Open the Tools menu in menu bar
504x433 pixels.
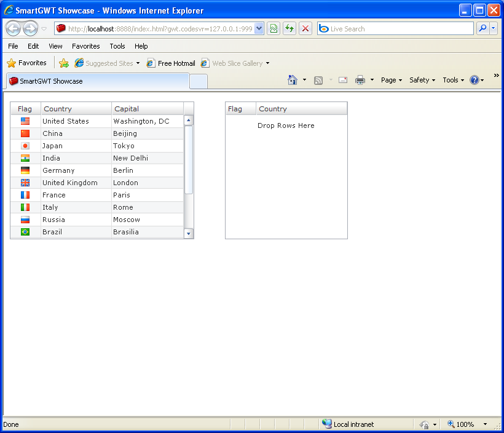click(117, 46)
